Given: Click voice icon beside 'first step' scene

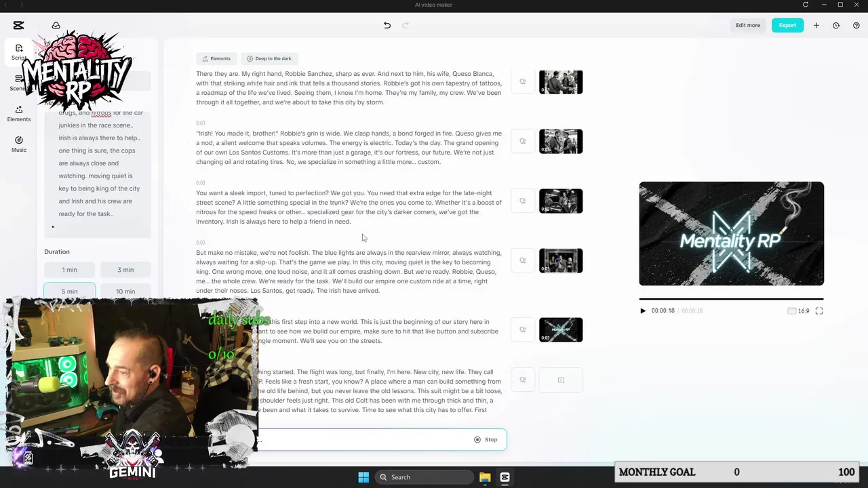Looking at the screenshot, I should pos(523,330).
